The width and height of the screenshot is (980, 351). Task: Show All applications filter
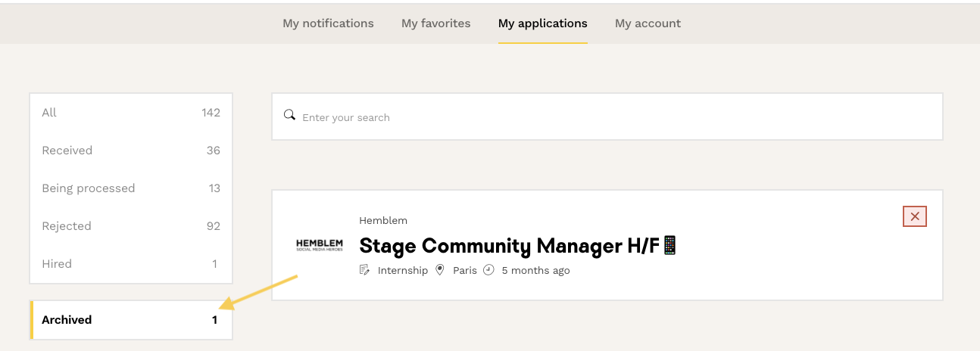131,113
